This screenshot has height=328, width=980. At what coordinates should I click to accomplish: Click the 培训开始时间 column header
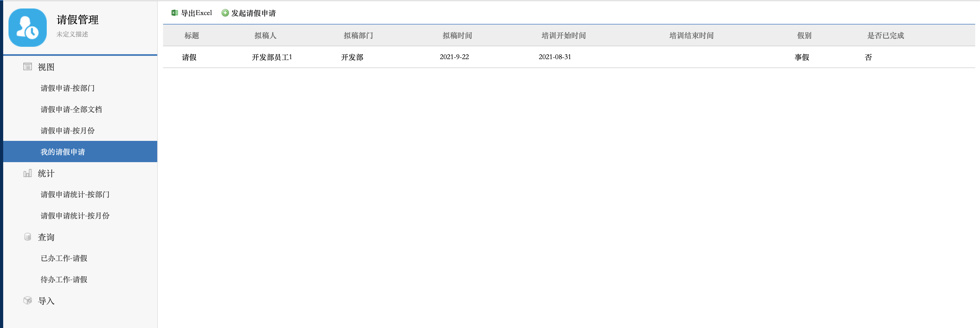[563, 35]
